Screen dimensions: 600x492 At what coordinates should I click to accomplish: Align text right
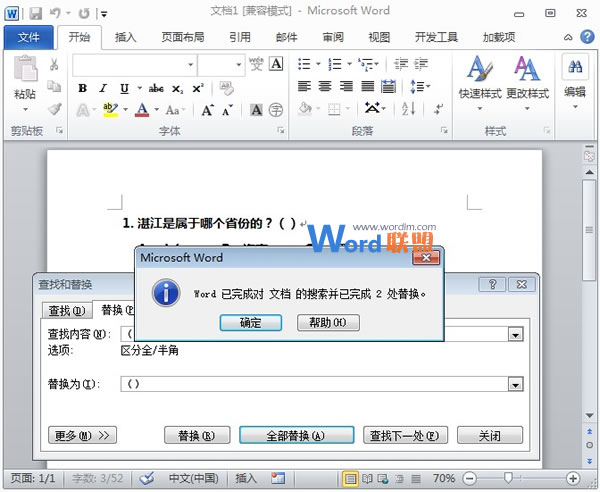[x=346, y=86]
